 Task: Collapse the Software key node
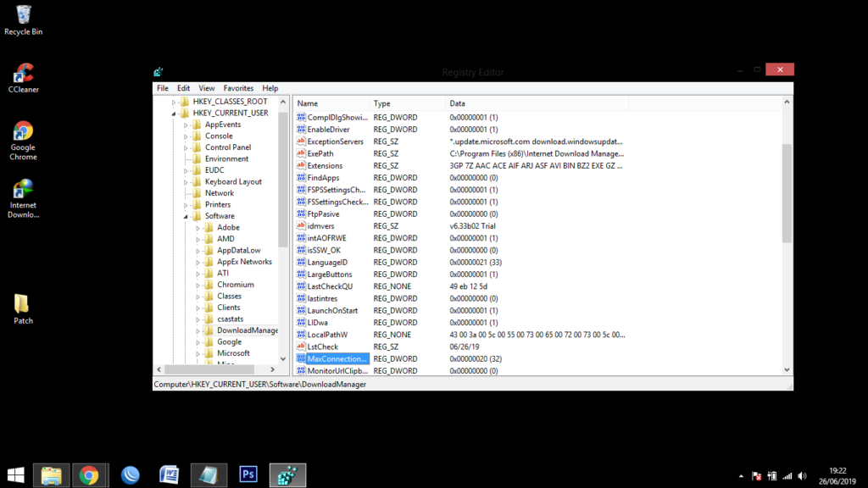point(186,216)
